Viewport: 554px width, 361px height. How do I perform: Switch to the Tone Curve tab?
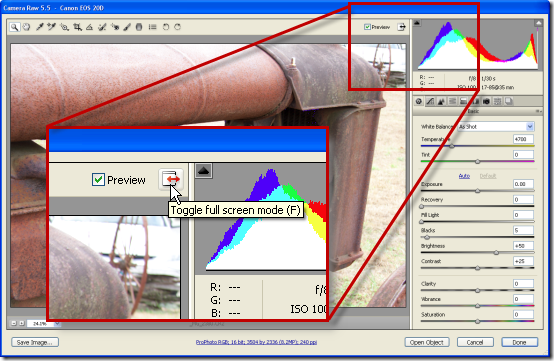tap(430, 102)
